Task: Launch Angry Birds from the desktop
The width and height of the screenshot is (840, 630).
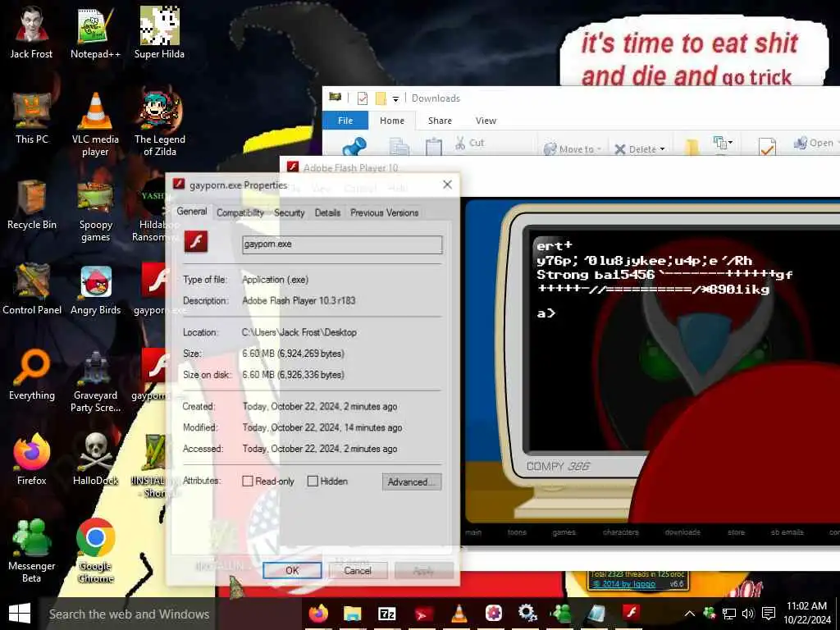Action: coord(95,290)
